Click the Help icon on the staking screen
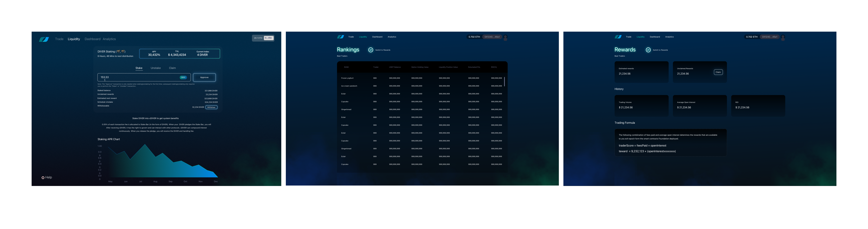This screenshot has width=868, height=229. click(43, 178)
